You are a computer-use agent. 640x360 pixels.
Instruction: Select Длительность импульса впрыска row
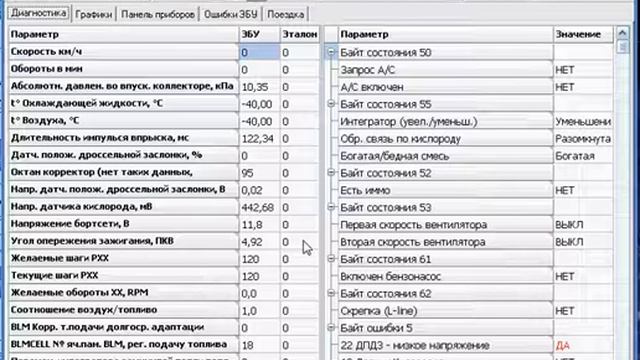pyautogui.click(x=123, y=138)
